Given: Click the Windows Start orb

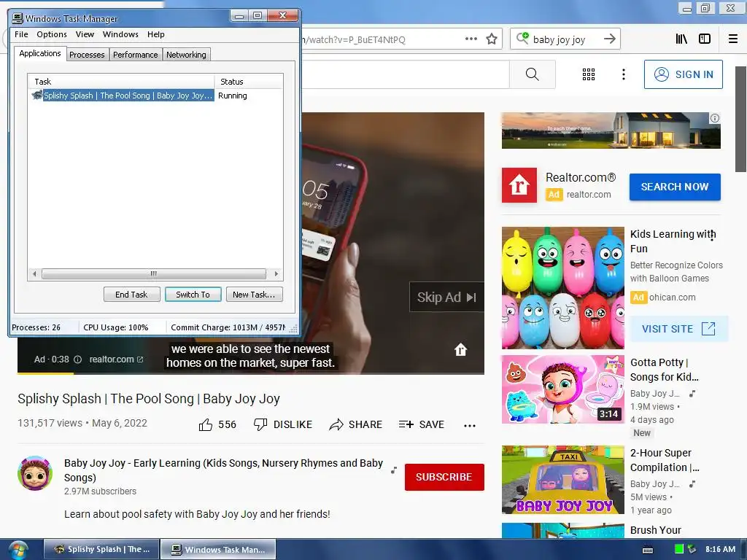Looking at the screenshot, I should pos(18,550).
